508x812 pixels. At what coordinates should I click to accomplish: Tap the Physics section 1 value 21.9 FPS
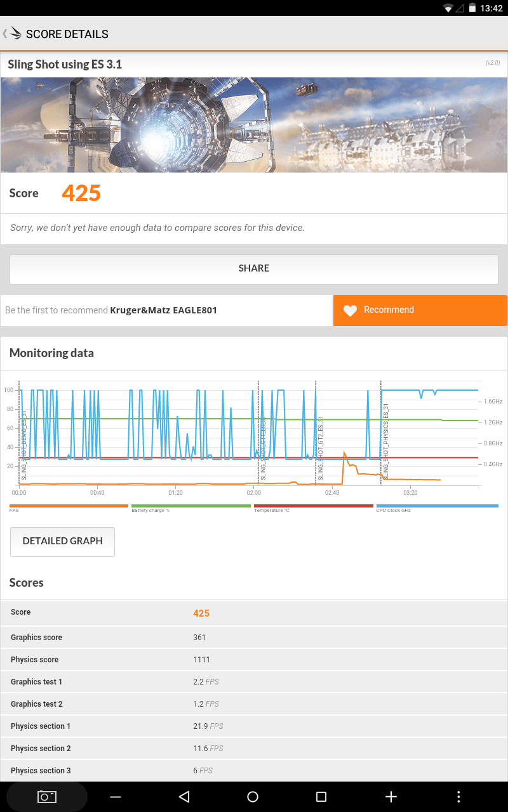(208, 726)
